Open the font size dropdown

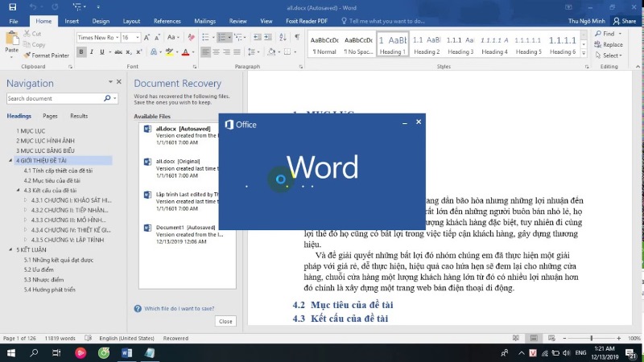click(137, 37)
